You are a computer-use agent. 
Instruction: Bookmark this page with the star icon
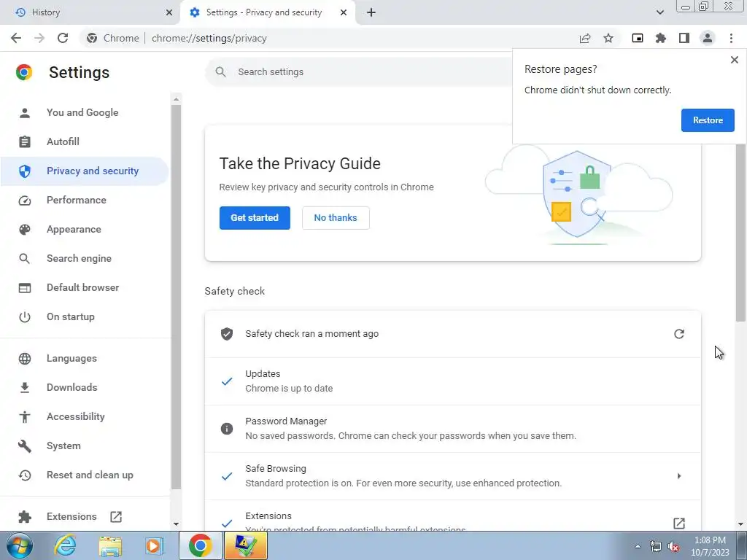coord(608,38)
